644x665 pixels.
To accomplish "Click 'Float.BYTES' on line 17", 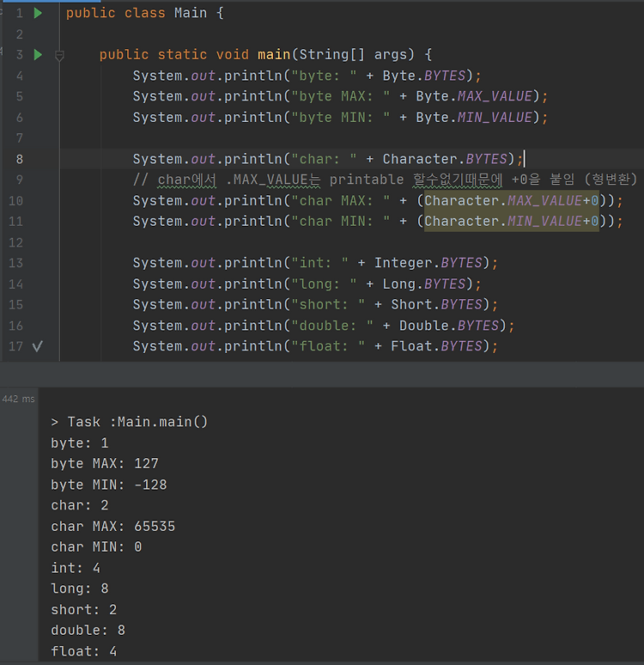I will coord(437,346).
